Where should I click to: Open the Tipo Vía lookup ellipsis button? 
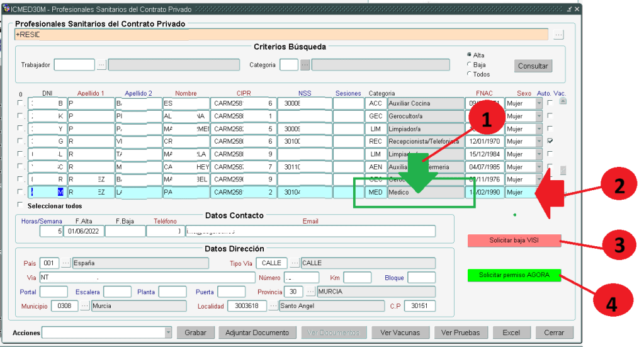(x=295, y=263)
